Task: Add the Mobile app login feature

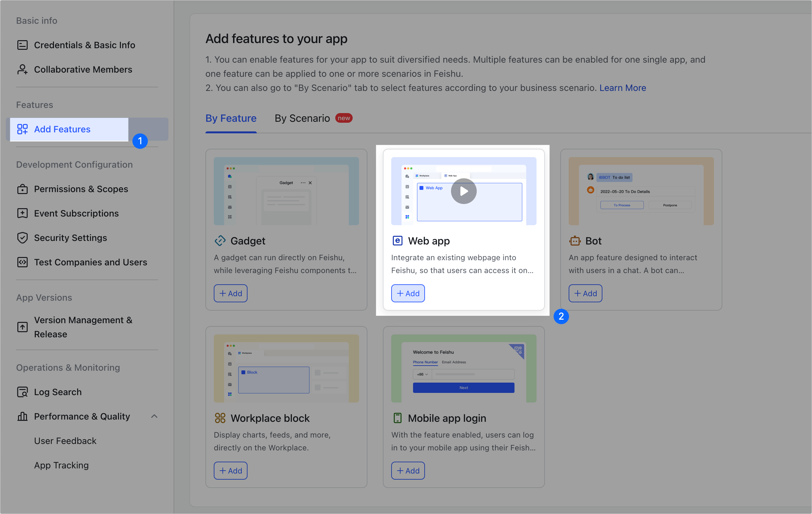Action: pos(408,471)
